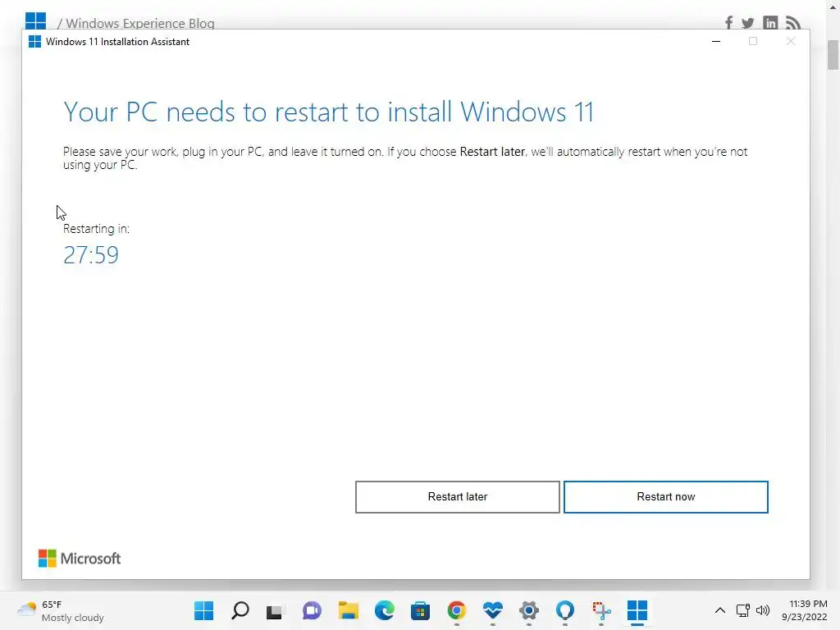The image size is (840, 630).
Task: Click LinkedIn icon on blog page
Action: click(x=770, y=23)
